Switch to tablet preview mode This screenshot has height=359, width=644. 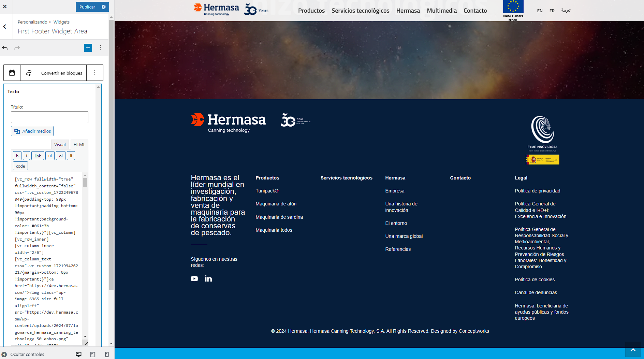point(93,355)
